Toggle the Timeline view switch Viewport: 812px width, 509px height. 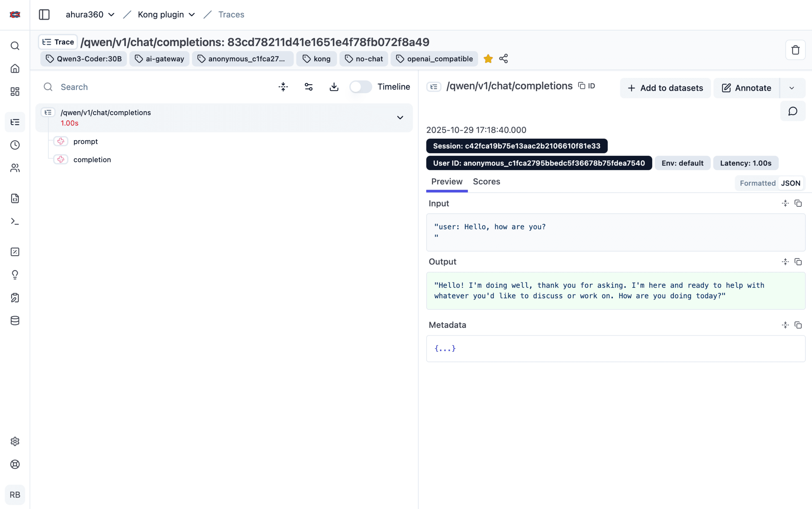coord(360,86)
